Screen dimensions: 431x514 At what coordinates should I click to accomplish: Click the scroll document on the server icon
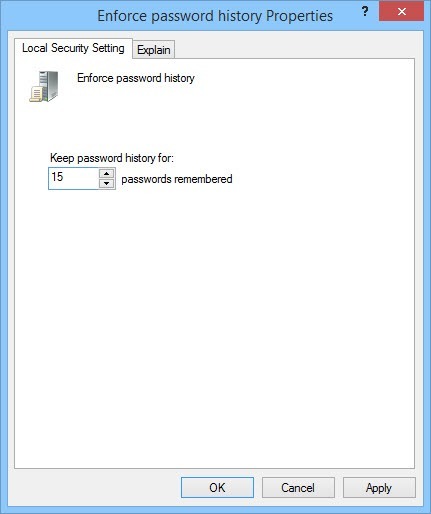pyautogui.click(x=36, y=94)
